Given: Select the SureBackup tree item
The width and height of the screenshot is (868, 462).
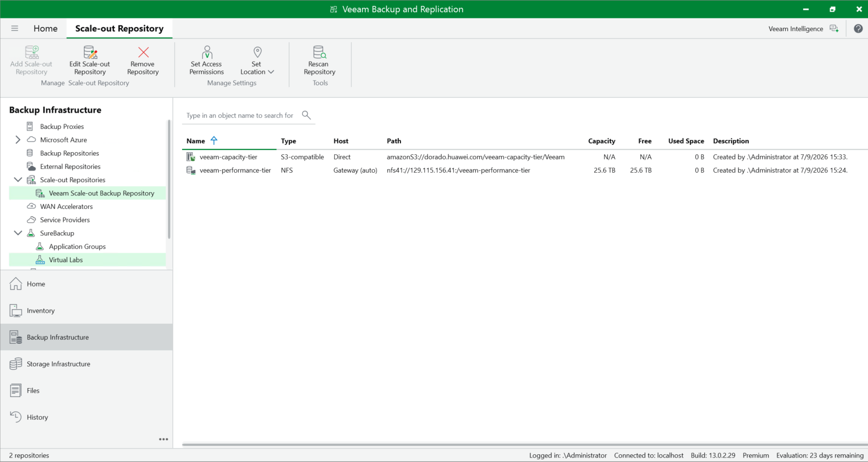Looking at the screenshot, I should point(57,233).
